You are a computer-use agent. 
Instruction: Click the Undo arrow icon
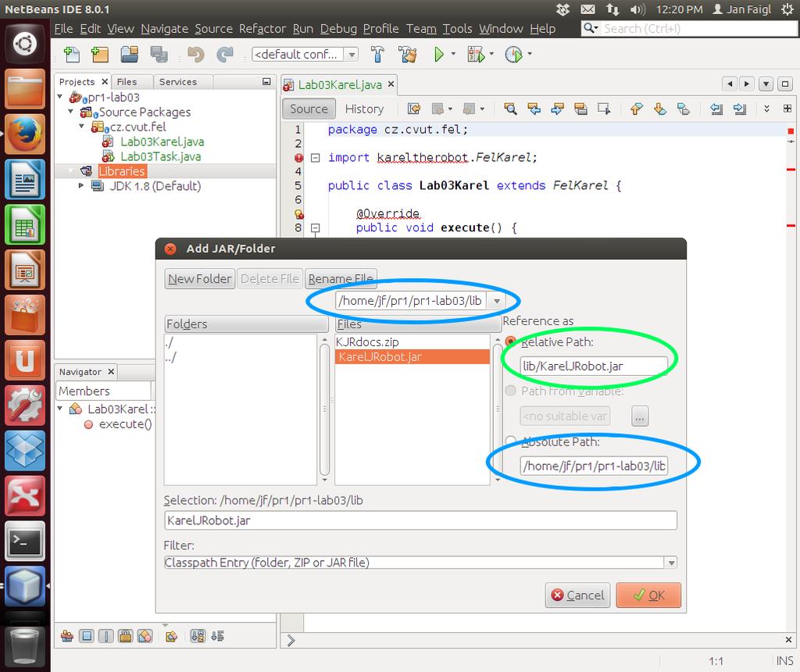click(x=195, y=54)
